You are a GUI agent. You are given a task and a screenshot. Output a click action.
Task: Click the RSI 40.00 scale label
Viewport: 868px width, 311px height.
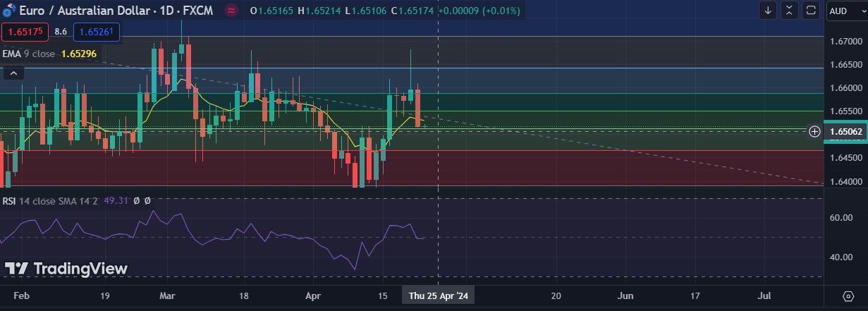point(841,257)
